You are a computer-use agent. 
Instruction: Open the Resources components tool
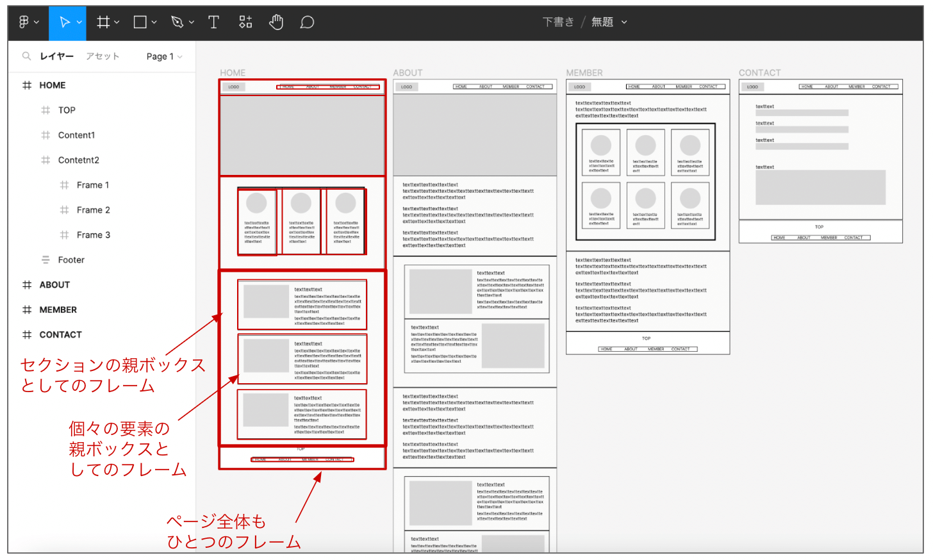[245, 22]
